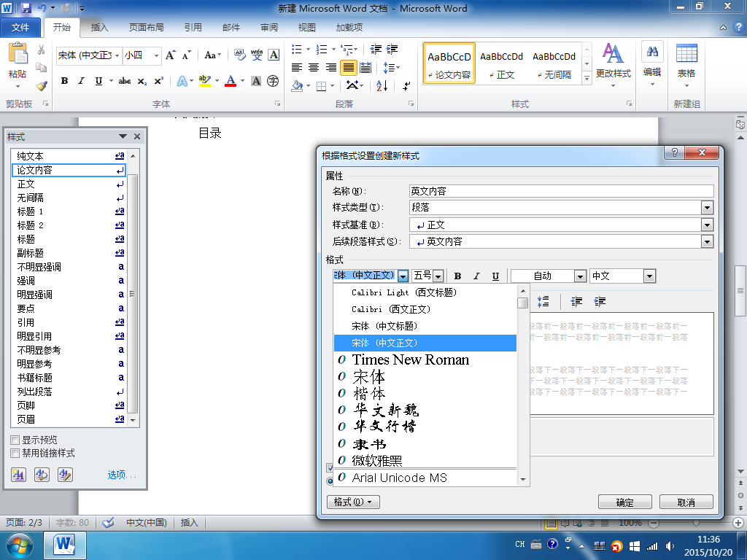Open the File tab
The width and height of the screenshot is (747, 560).
[x=20, y=28]
